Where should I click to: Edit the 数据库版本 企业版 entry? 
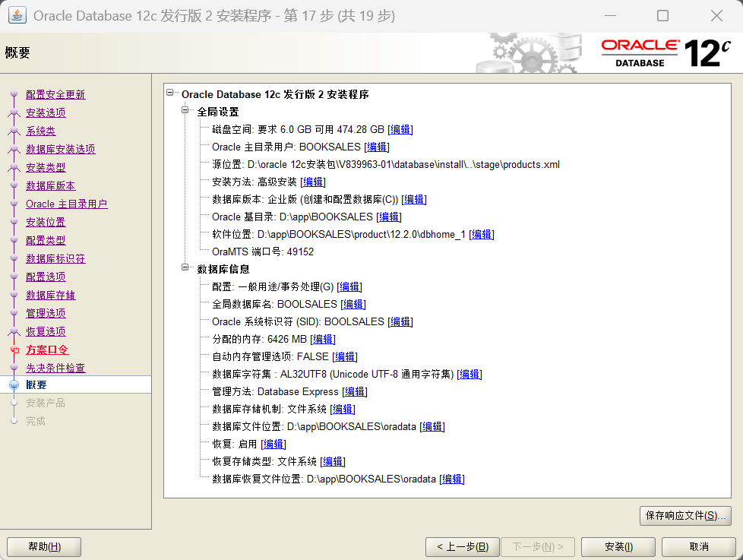414,200
